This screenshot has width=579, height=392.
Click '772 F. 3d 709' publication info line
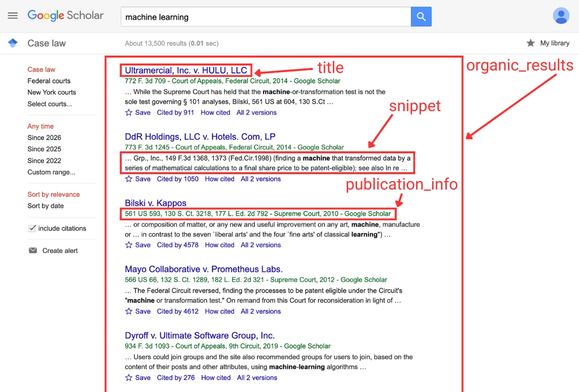coord(232,81)
